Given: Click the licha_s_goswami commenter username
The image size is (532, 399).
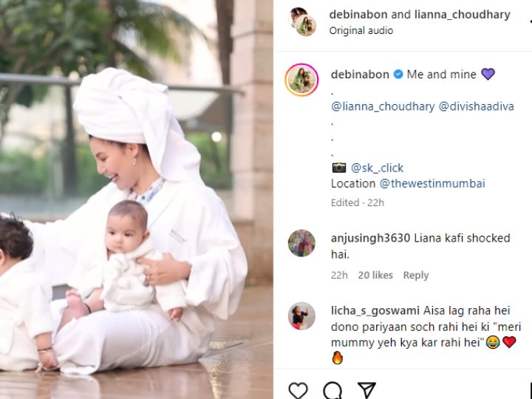Looking at the screenshot, I should 375,311.
